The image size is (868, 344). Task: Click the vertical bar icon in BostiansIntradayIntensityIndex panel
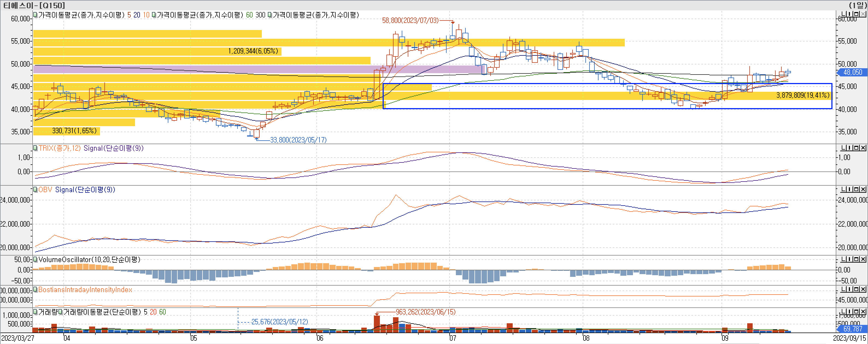click(850, 289)
